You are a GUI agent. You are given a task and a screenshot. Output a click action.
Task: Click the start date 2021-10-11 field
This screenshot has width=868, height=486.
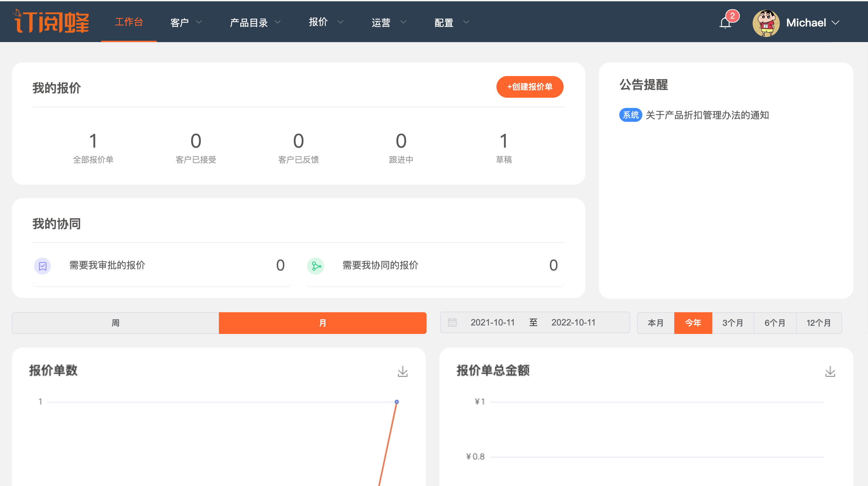click(x=492, y=322)
